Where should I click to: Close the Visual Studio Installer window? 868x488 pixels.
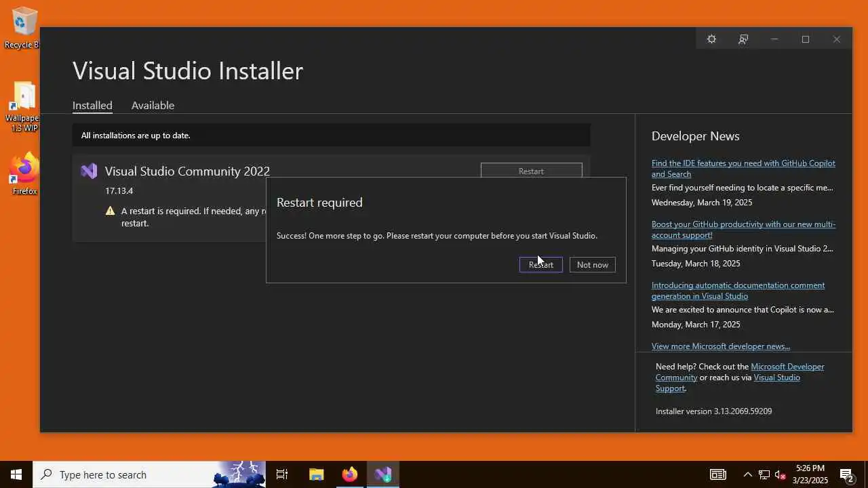tap(837, 39)
